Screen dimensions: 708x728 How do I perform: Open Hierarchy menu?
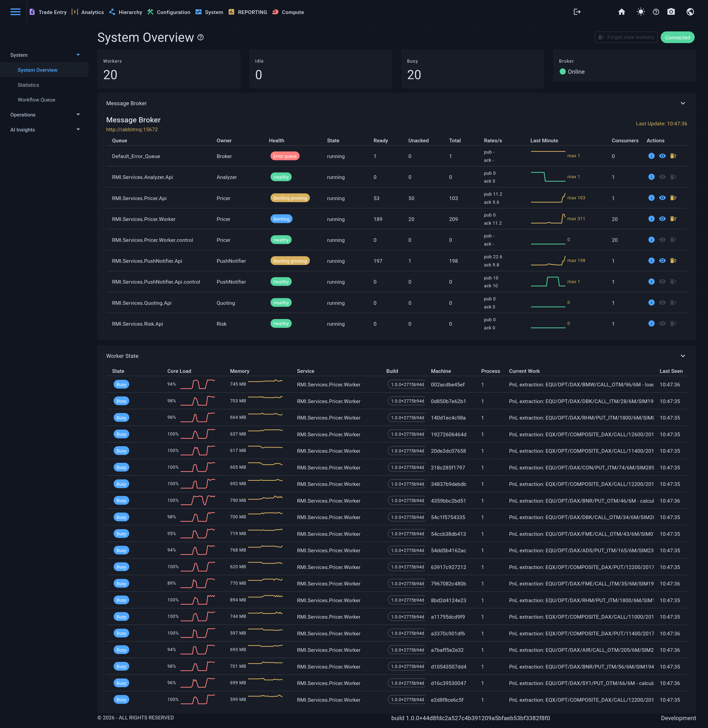(x=126, y=12)
